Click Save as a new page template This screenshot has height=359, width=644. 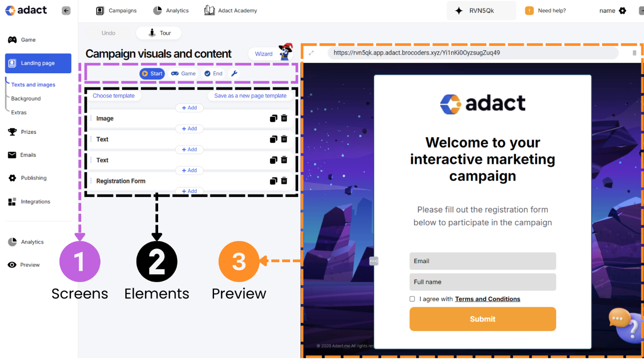(x=250, y=95)
